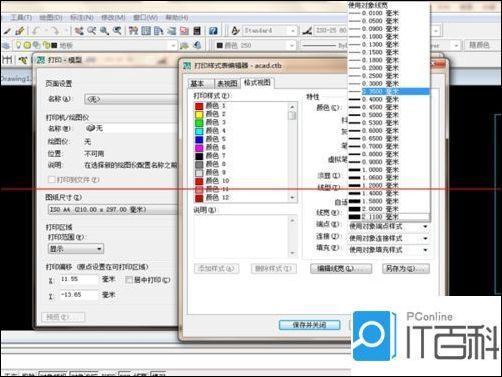
Task: Click scroll-down arrow of plot styles list
Action: (x=292, y=198)
